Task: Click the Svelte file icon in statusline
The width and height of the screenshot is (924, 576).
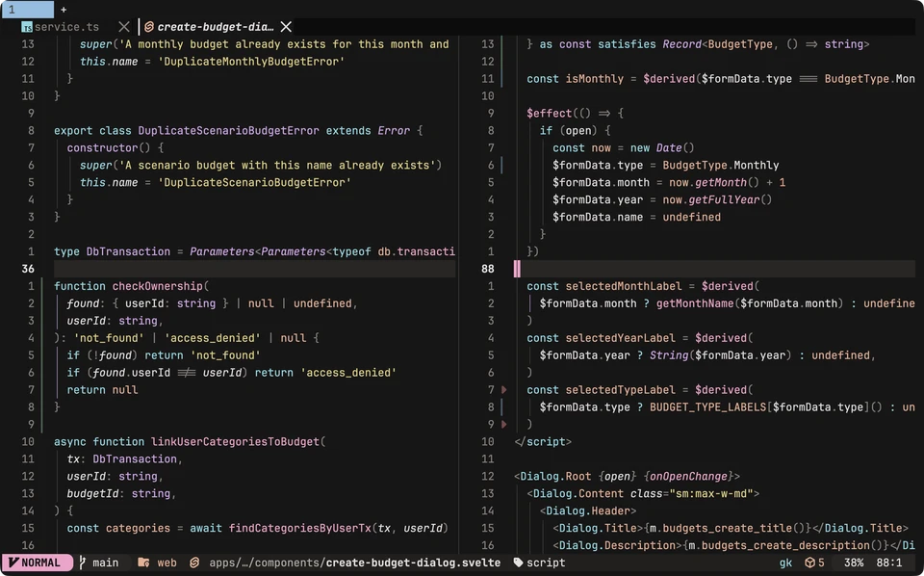Action: [x=194, y=563]
